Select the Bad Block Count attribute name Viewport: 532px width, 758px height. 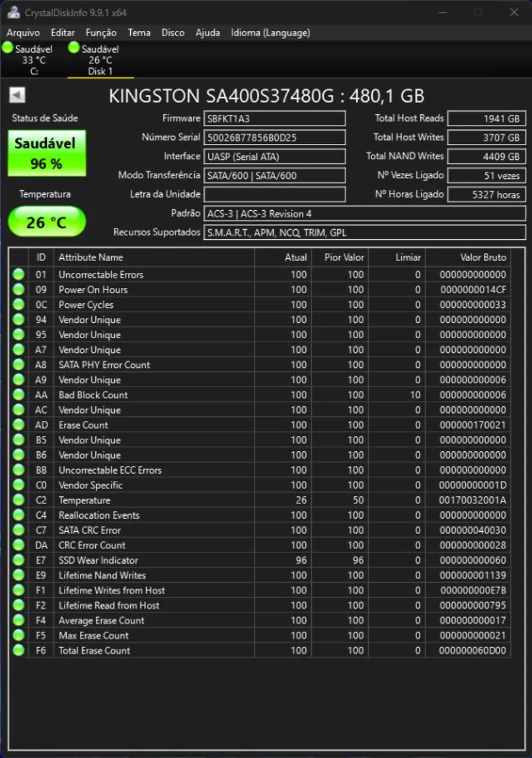(x=93, y=395)
